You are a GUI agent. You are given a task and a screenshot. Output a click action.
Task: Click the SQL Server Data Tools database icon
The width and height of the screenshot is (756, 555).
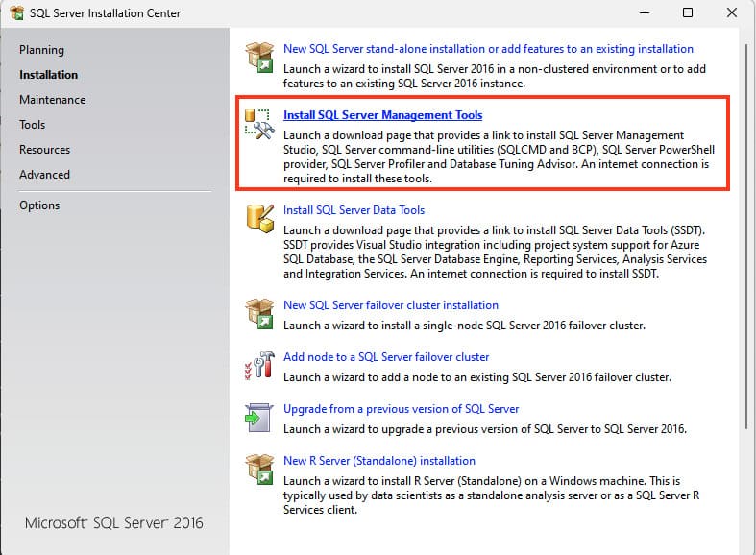pyautogui.click(x=259, y=218)
